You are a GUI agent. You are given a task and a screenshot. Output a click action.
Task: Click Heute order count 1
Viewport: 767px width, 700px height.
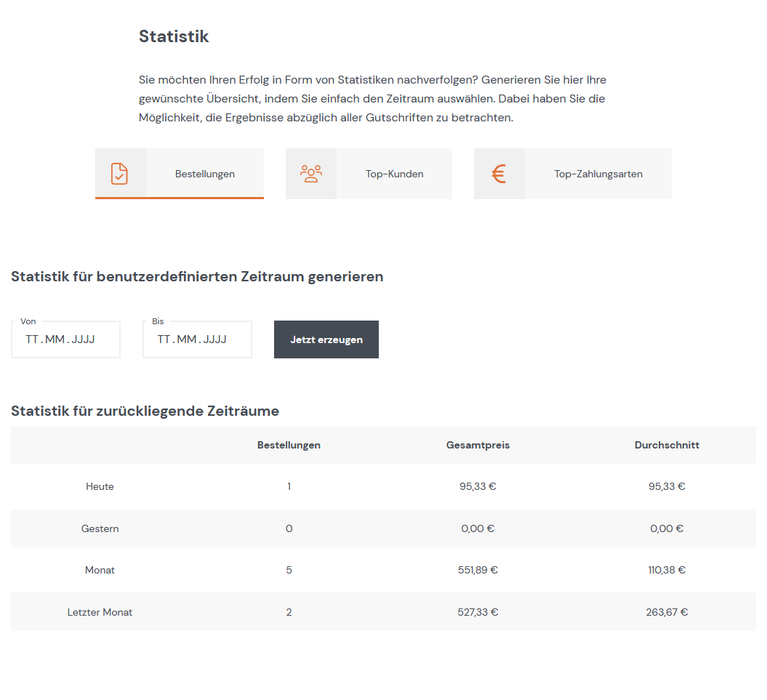(x=289, y=487)
